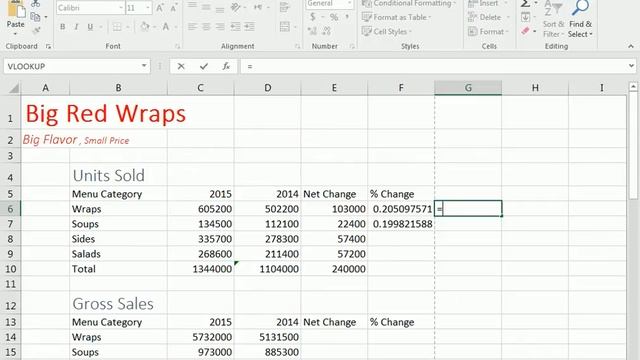Open Conditional Formatting menu

point(409,4)
